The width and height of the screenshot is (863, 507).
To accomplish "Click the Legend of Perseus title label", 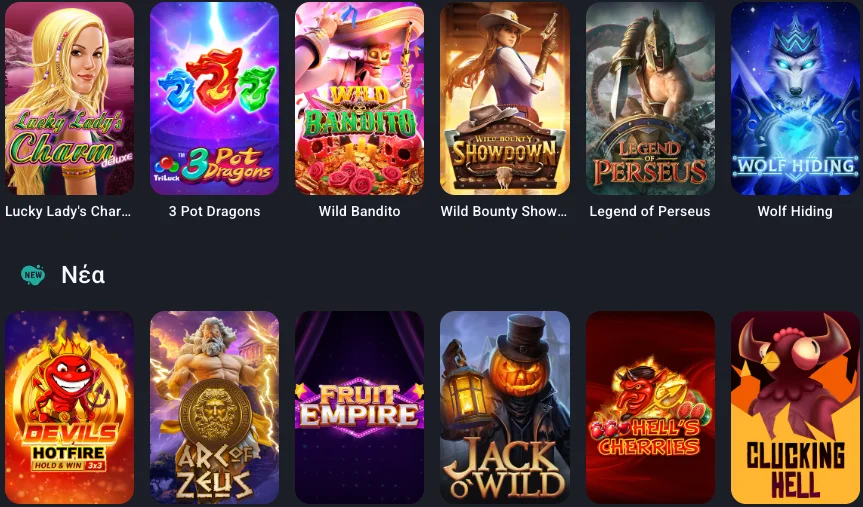I will [x=650, y=211].
